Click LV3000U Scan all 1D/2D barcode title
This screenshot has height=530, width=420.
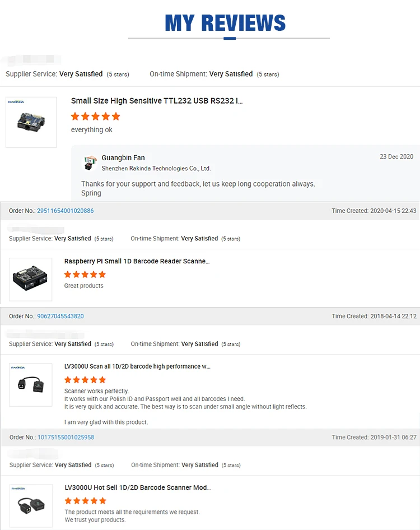(137, 366)
